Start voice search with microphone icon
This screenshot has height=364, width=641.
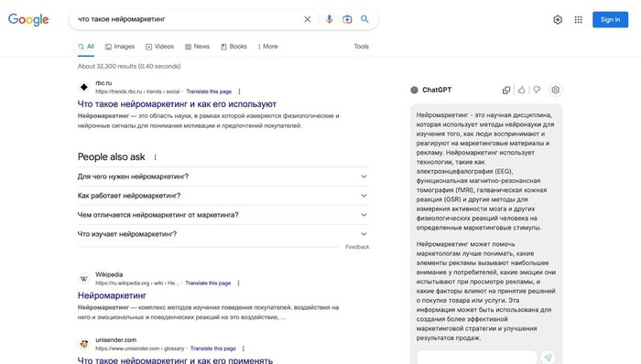point(329,19)
